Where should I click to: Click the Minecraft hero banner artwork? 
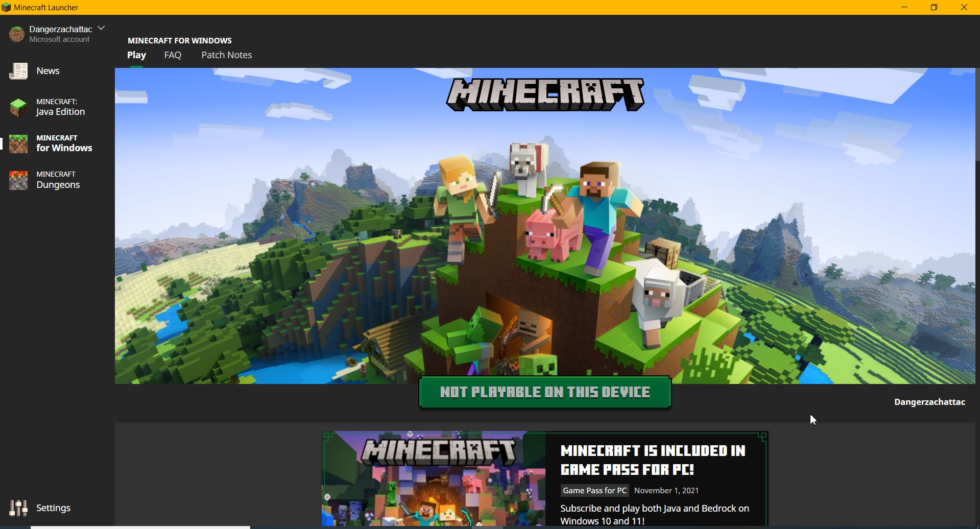coord(545,226)
